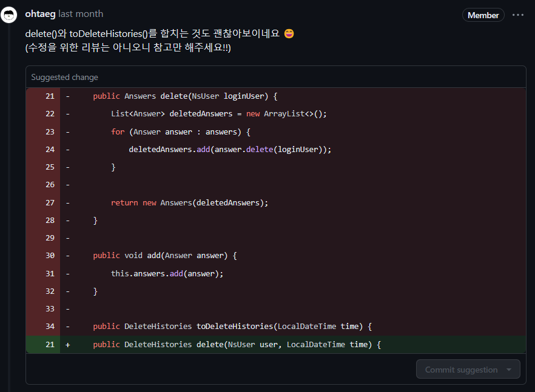Click the Commit suggestion button
The image size is (535, 392).
461,370
